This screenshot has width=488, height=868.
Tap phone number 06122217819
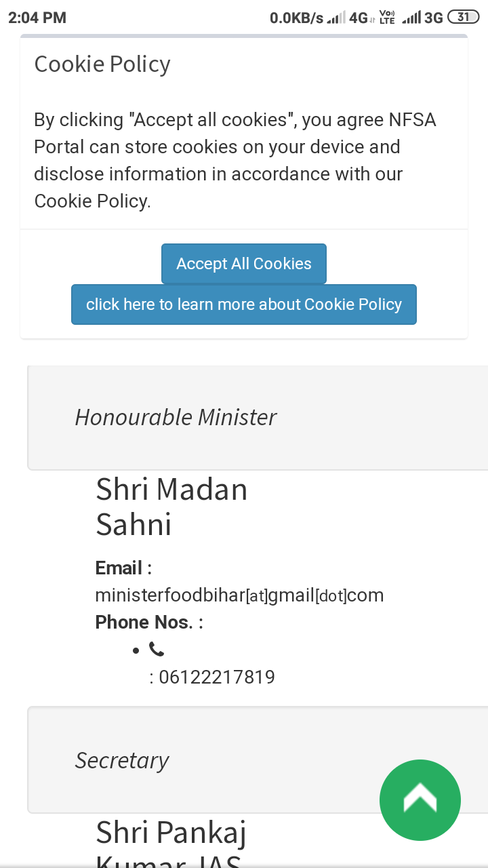pyautogui.click(x=217, y=677)
